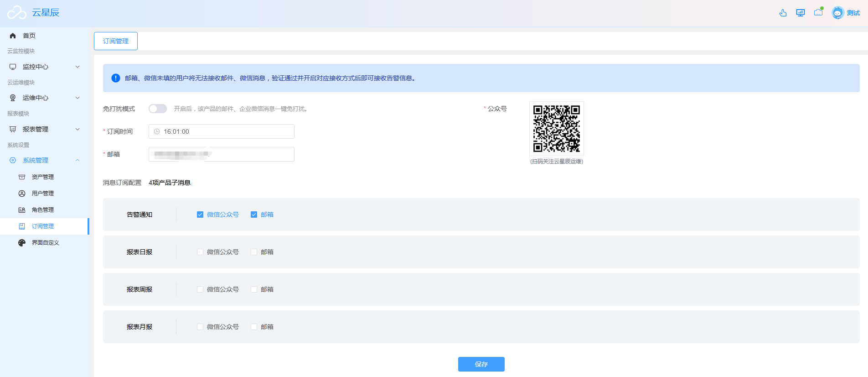This screenshot has height=377, width=868.
Task: Click the 报表日报 row label
Action: (x=139, y=252)
